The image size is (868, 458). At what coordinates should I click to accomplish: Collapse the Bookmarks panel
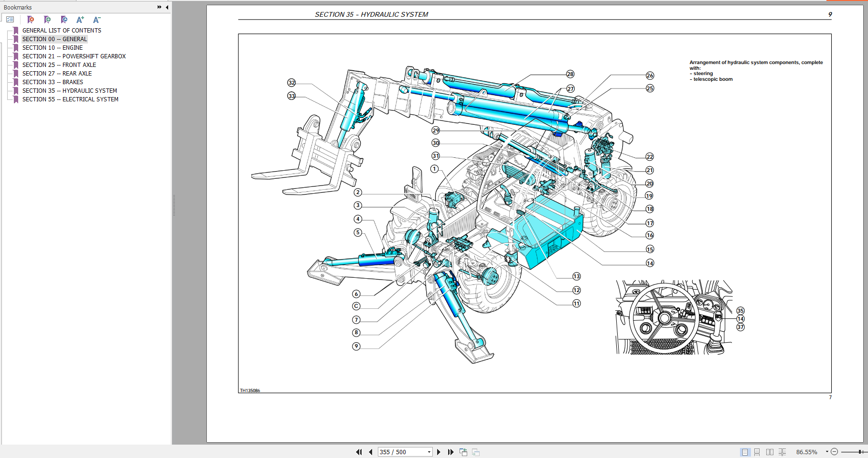(167, 7)
